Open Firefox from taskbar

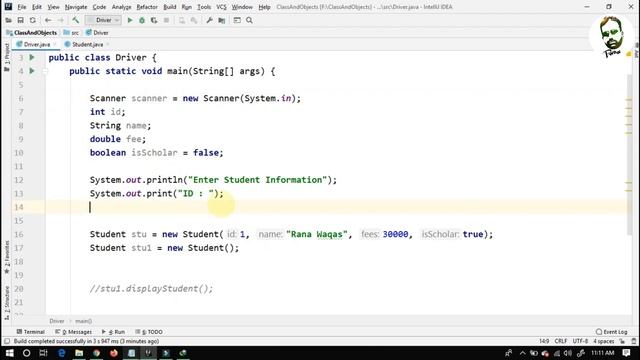click(x=113, y=353)
